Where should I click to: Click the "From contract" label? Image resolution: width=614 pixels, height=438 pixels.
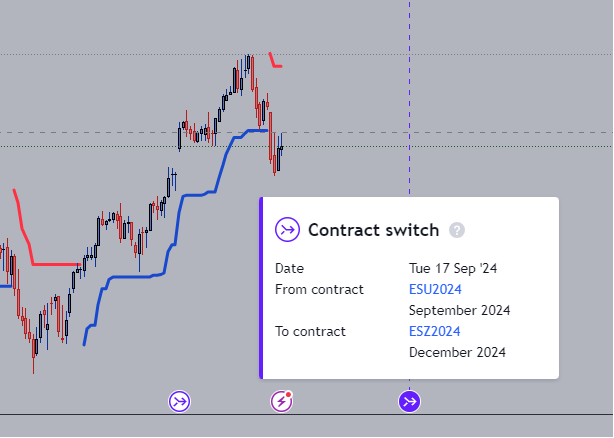(x=319, y=289)
